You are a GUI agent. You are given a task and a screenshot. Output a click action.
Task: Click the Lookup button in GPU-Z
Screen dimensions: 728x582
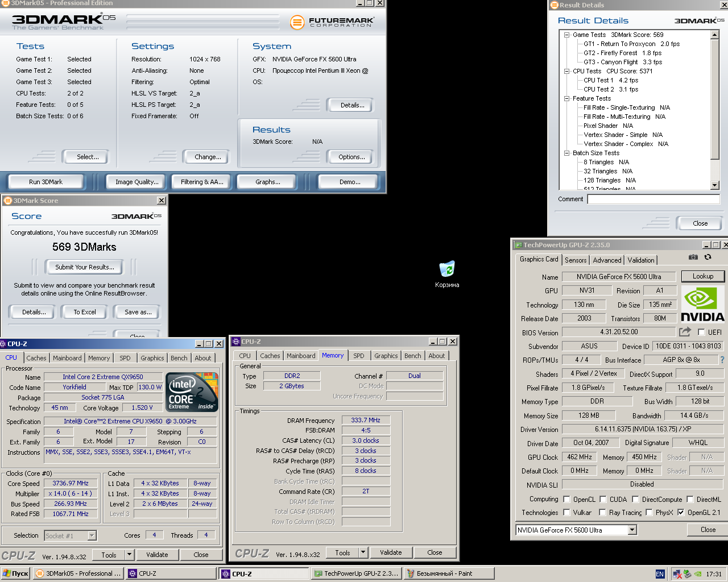tap(703, 276)
